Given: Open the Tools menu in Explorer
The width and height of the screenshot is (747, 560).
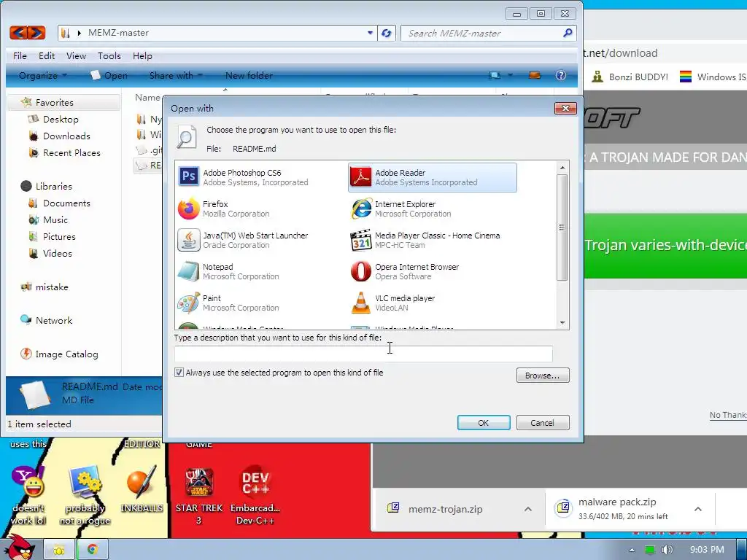Looking at the screenshot, I should [x=109, y=55].
